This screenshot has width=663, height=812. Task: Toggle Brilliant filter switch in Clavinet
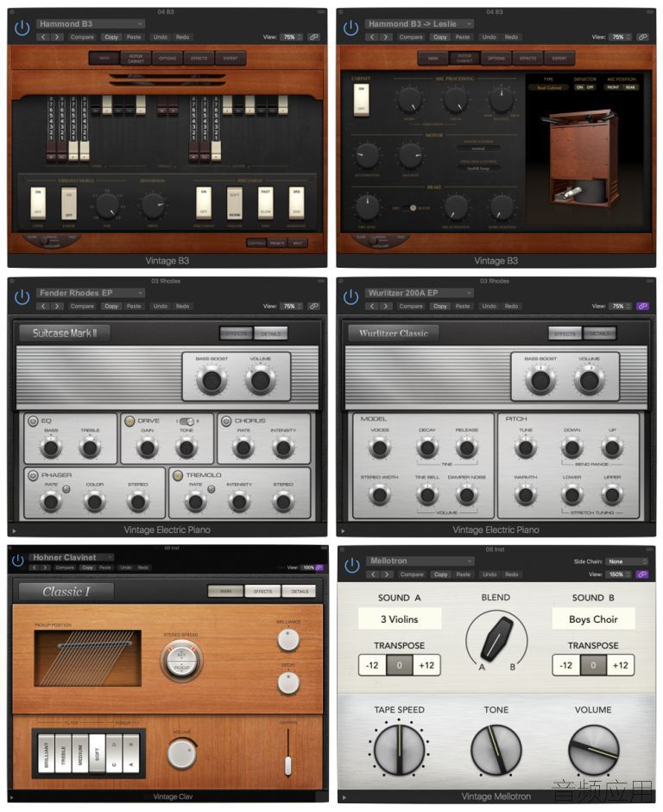46,752
